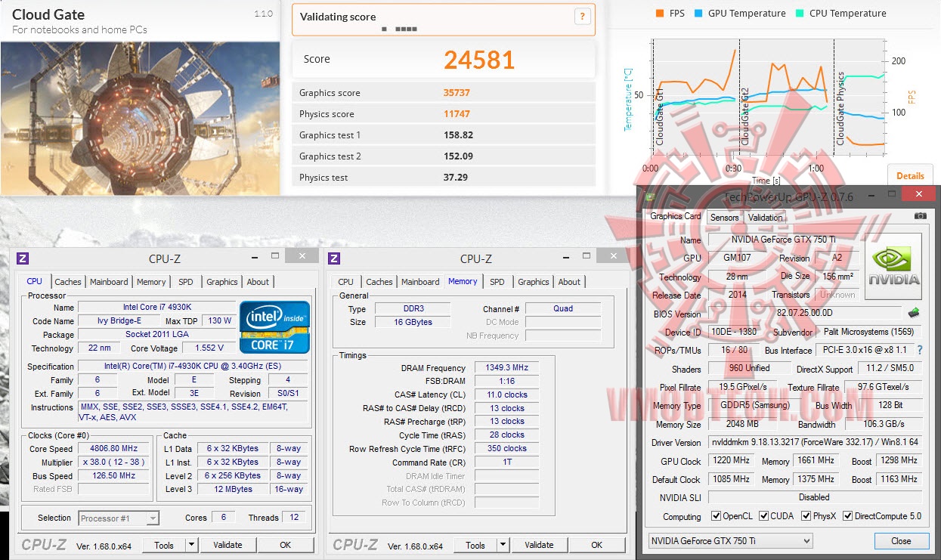This screenshot has width=941, height=560.
Task: Click the Intel Core i7 logo in CPU-Z
Action: coord(275,327)
